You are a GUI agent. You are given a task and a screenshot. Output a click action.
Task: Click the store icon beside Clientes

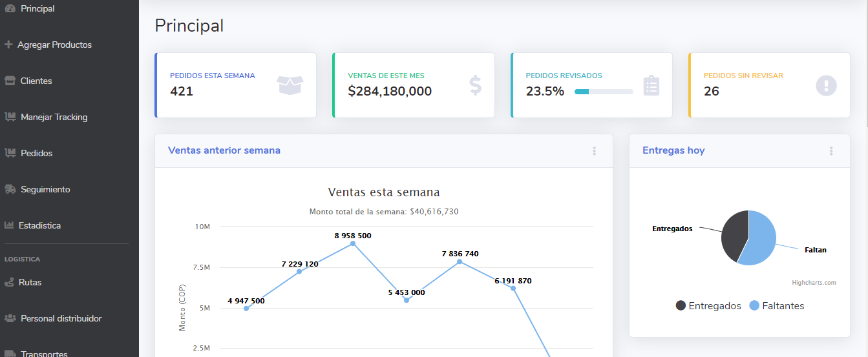[9, 81]
